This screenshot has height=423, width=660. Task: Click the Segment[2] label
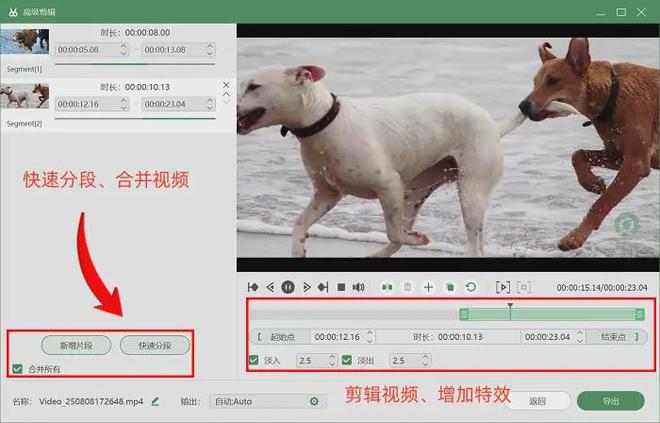pos(24,124)
